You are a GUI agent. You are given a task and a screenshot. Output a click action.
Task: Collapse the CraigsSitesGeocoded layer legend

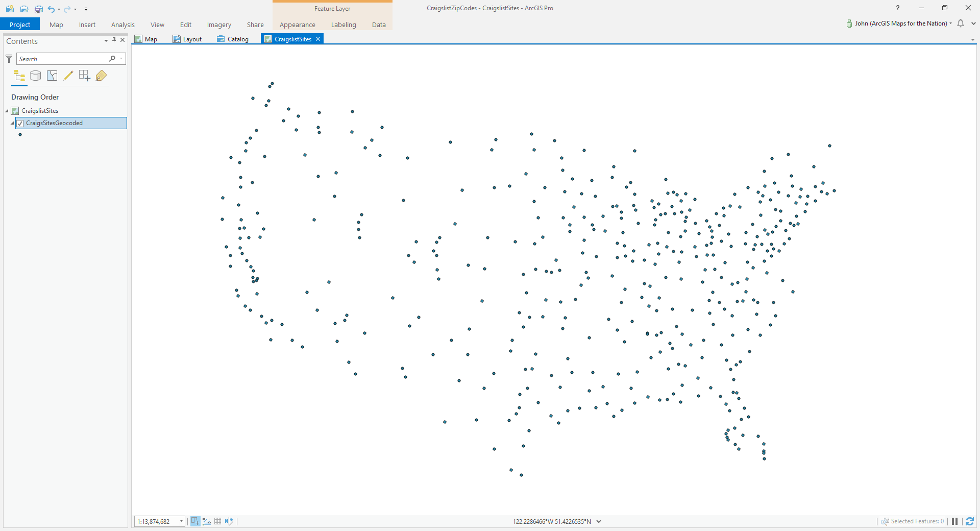12,123
